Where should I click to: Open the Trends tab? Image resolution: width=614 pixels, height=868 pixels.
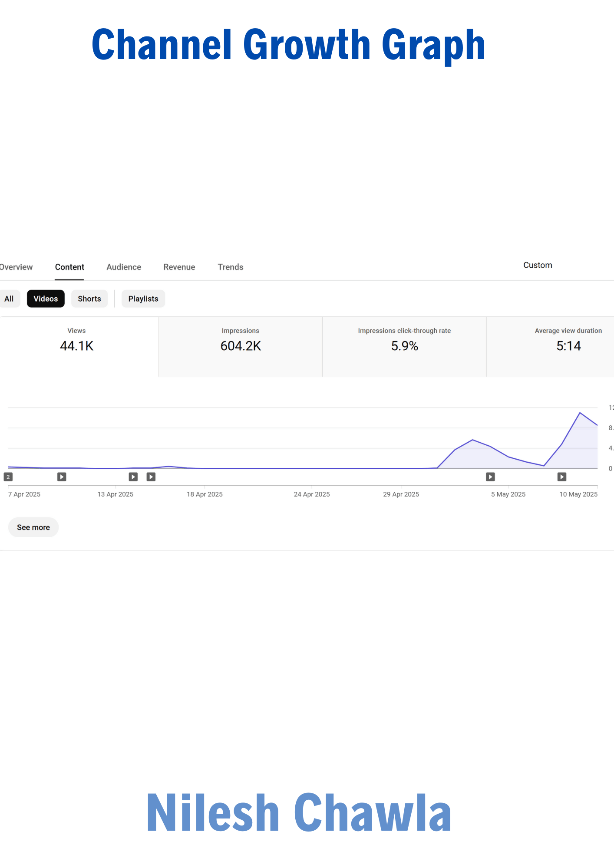pyautogui.click(x=230, y=267)
